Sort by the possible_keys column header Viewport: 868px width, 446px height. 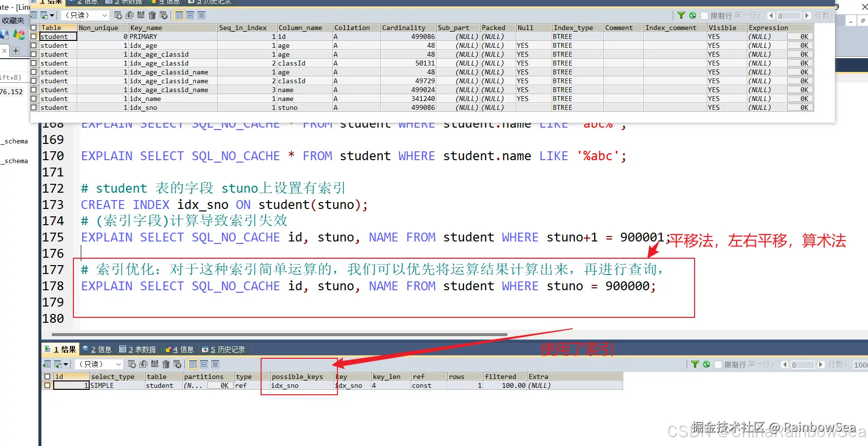[302, 377]
